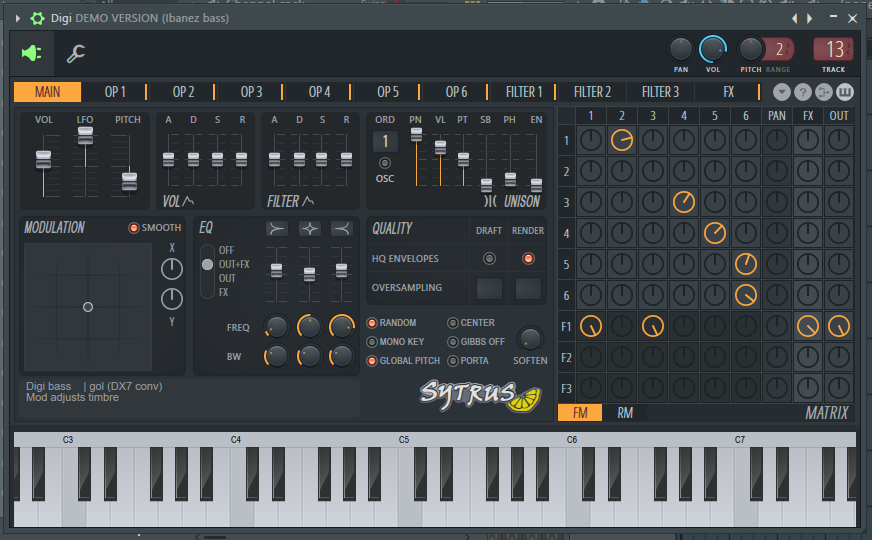Switch to the FILTER 3 tab
The image size is (872, 540).
point(660,92)
